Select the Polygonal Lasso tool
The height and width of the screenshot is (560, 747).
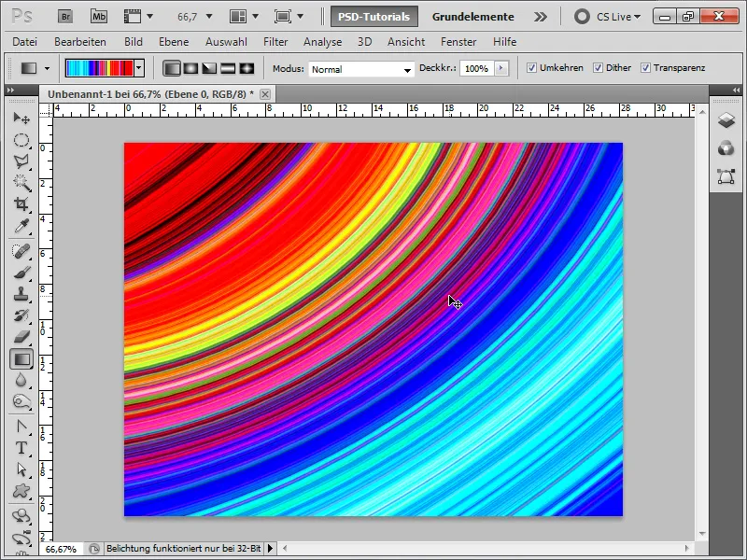click(x=21, y=161)
